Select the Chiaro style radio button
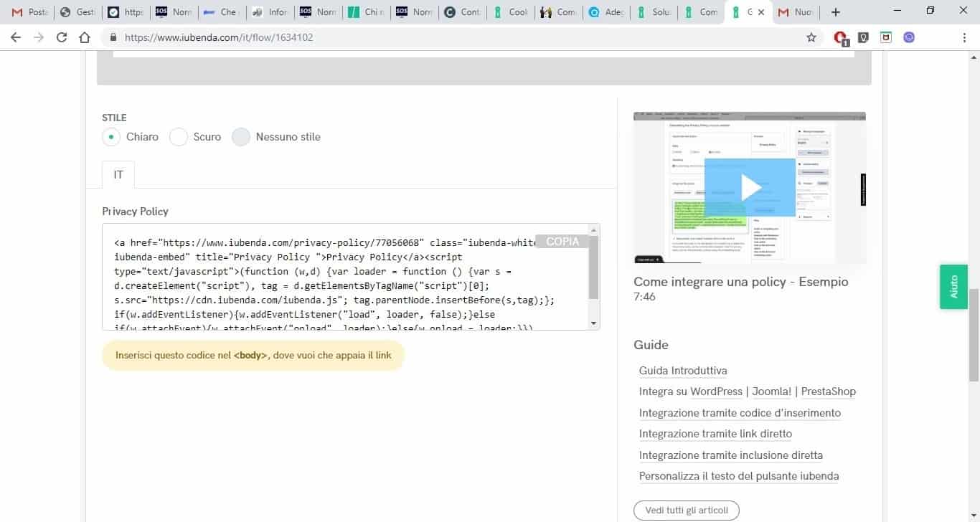 (x=110, y=136)
